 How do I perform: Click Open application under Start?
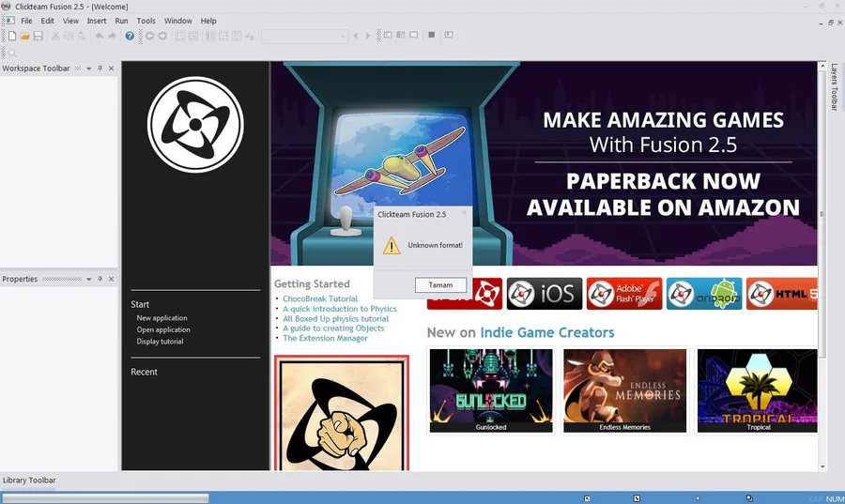163,329
